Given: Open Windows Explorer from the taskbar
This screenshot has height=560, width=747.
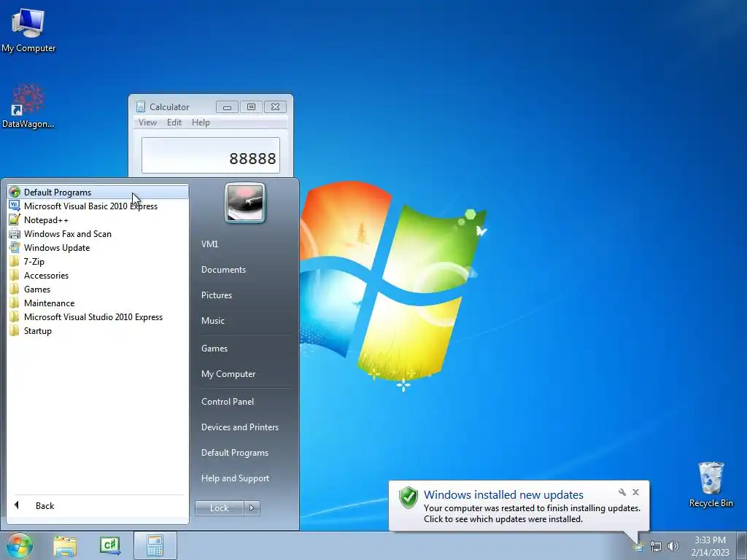Looking at the screenshot, I should click(65, 545).
